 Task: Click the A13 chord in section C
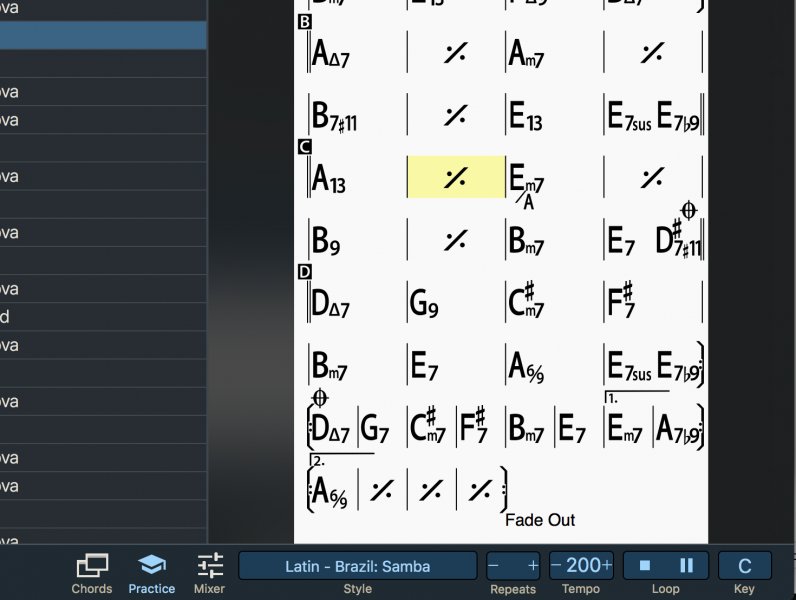pyautogui.click(x=328, y=179)
